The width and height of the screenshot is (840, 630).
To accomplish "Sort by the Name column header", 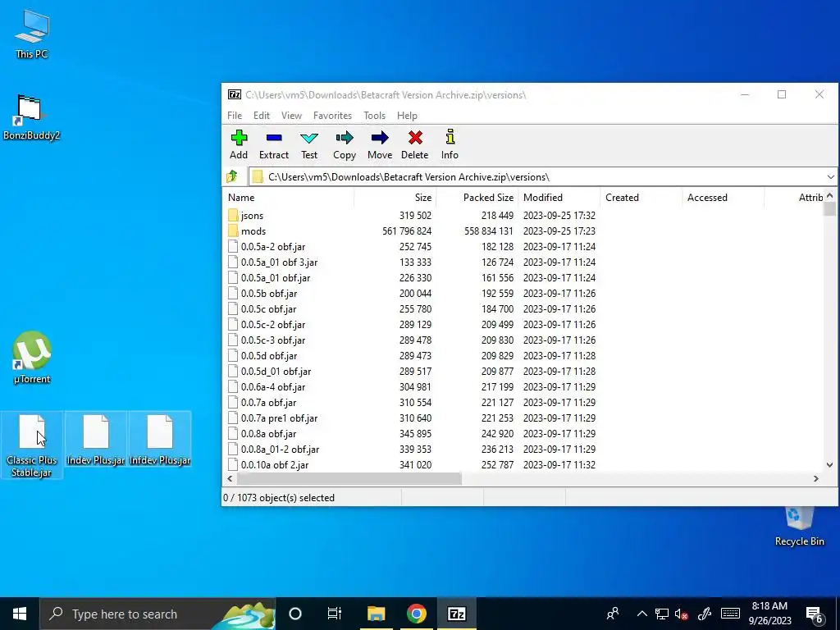I will tap(288, 198).
